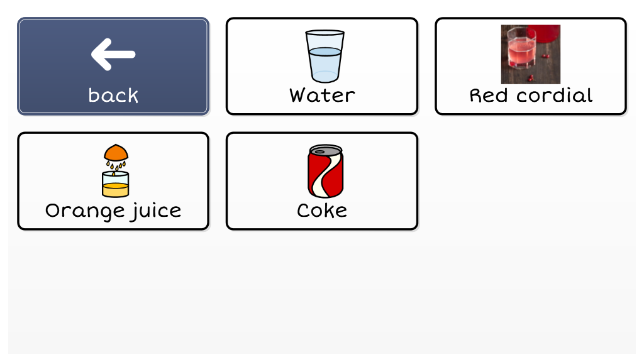Click the 'Water' label
644x362 pixels.
322,96
